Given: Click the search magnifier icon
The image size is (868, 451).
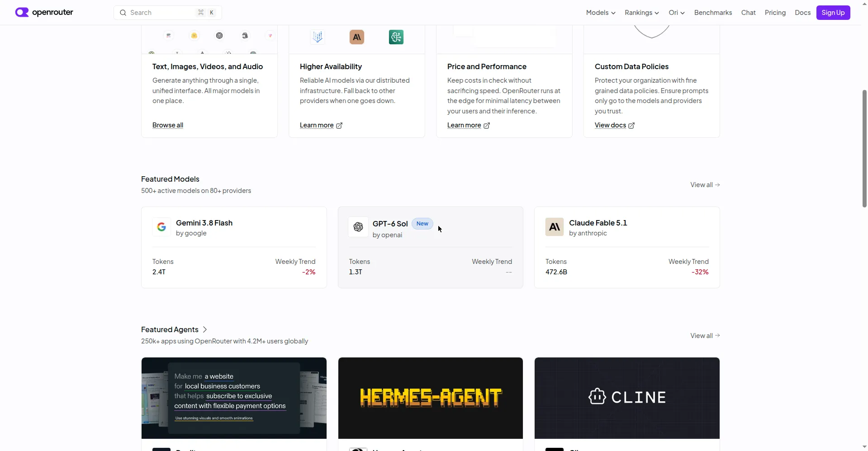Looking at the screenshot, I should coord(123,13).
